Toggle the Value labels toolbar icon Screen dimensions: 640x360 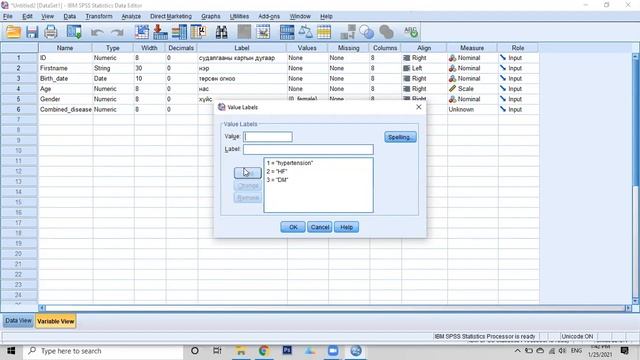pyautogui.click(x=348, y=32)
